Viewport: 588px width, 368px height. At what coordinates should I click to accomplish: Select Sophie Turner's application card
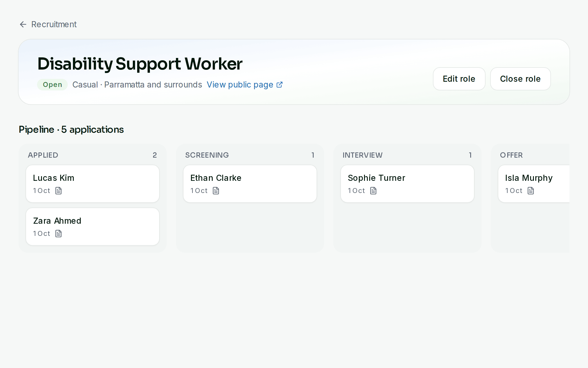[407, 184]
